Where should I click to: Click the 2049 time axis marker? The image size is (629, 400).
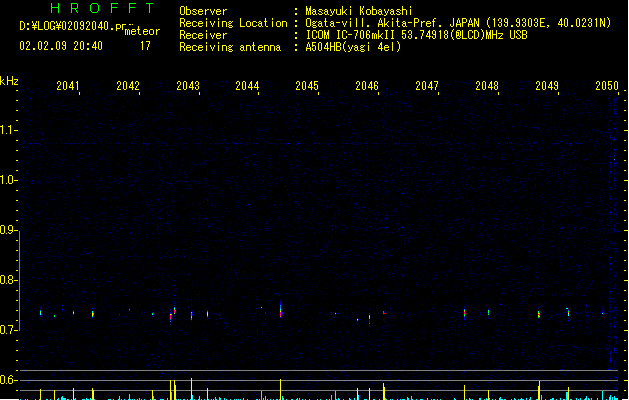(x=547, y=86)
